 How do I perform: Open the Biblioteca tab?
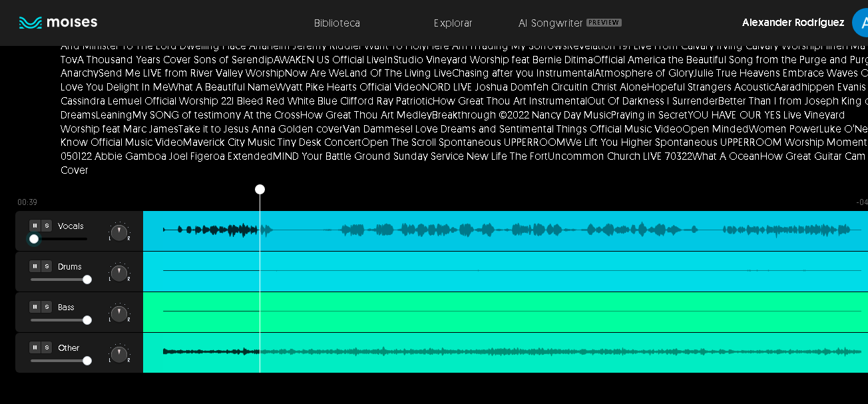coord(337,23)
